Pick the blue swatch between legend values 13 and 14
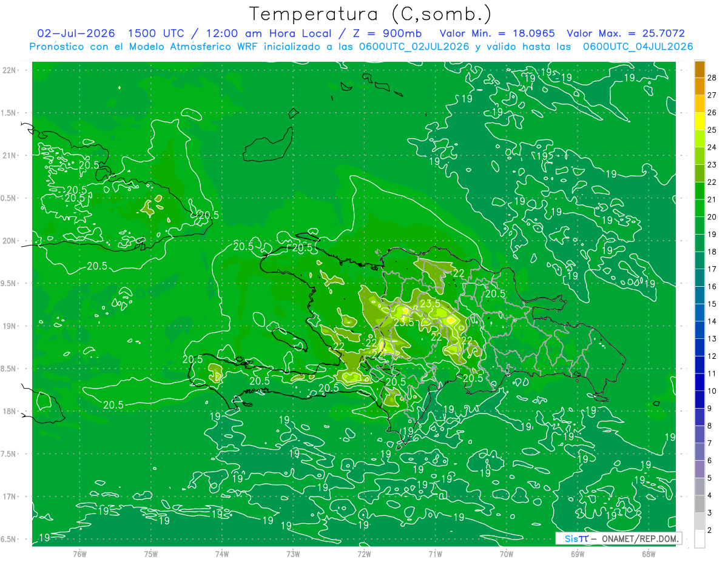The image size is (728, 562). 699,330
